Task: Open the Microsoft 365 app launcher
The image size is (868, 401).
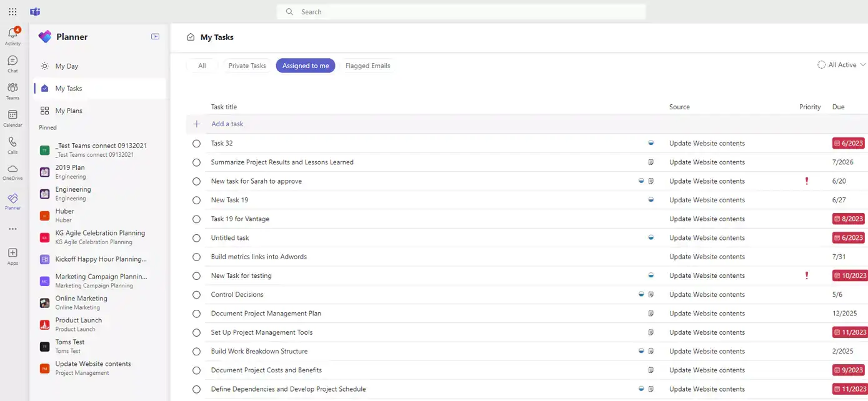Action: tap(12, 11)
